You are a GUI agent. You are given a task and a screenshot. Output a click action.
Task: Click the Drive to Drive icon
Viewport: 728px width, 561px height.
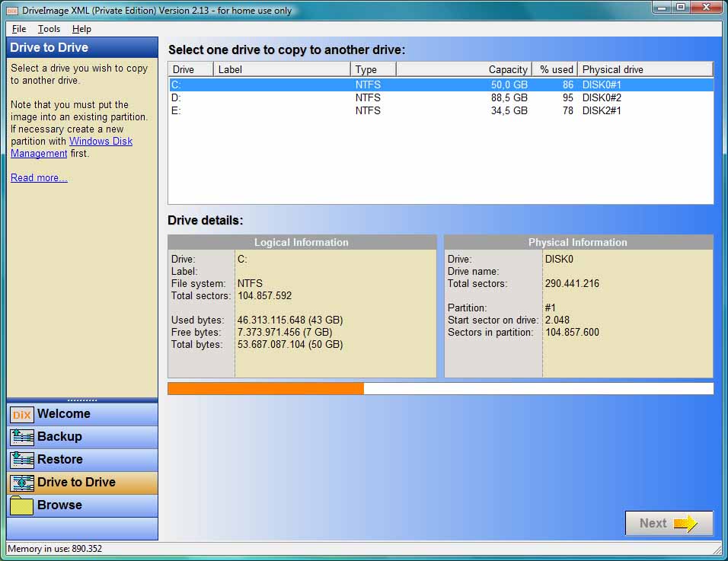[x=21, y=483]
